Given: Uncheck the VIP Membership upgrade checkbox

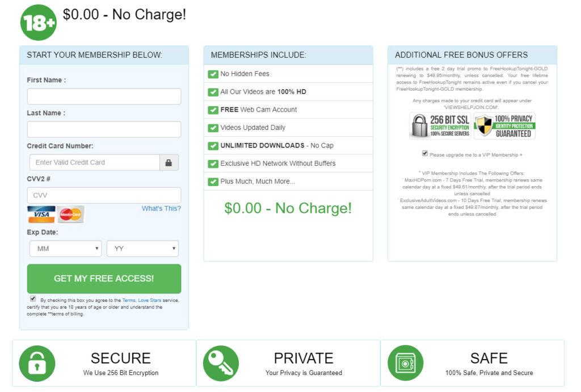Looking at the screenshot, I should point(425,154).
